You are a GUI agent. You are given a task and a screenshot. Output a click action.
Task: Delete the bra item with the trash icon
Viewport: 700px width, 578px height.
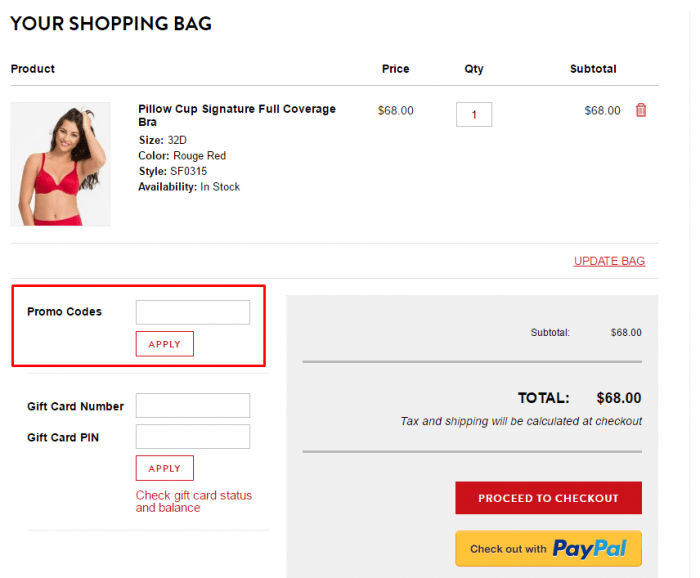click(x=641, y=110)
